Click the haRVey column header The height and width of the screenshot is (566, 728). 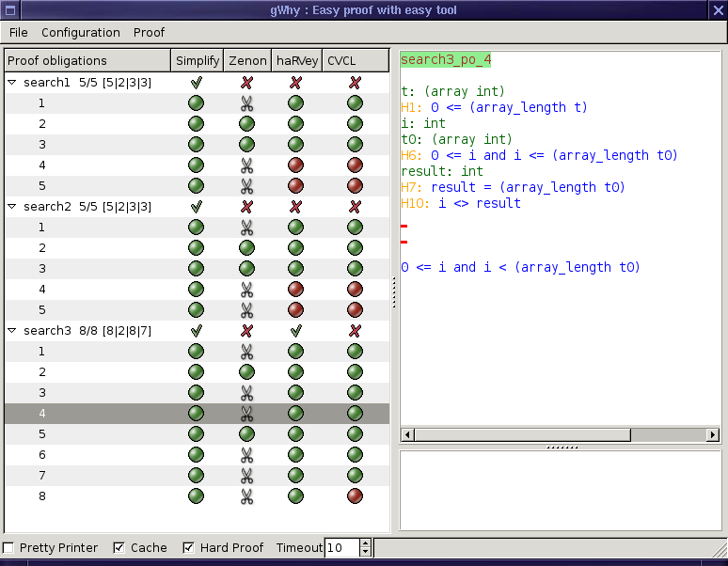point(297,61)
